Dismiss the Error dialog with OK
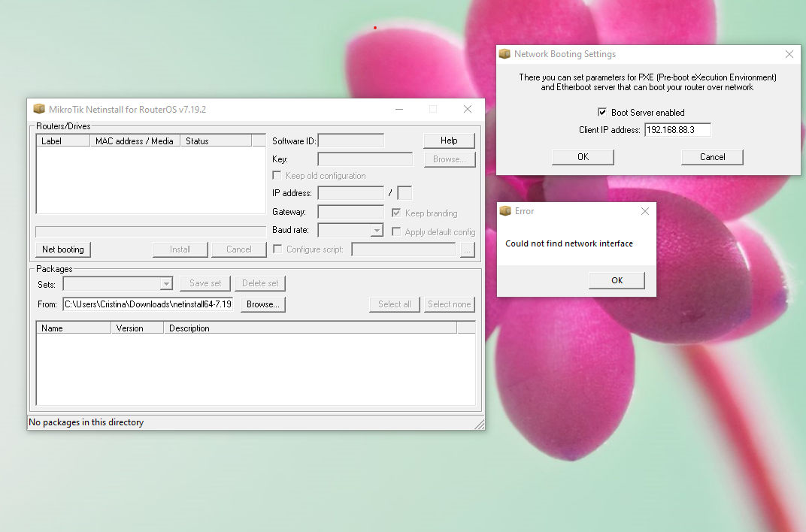 617,280
